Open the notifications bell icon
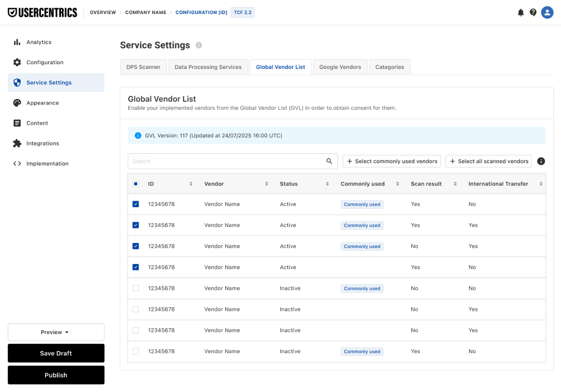Screen dimensions: 561x392 (521, 13)
